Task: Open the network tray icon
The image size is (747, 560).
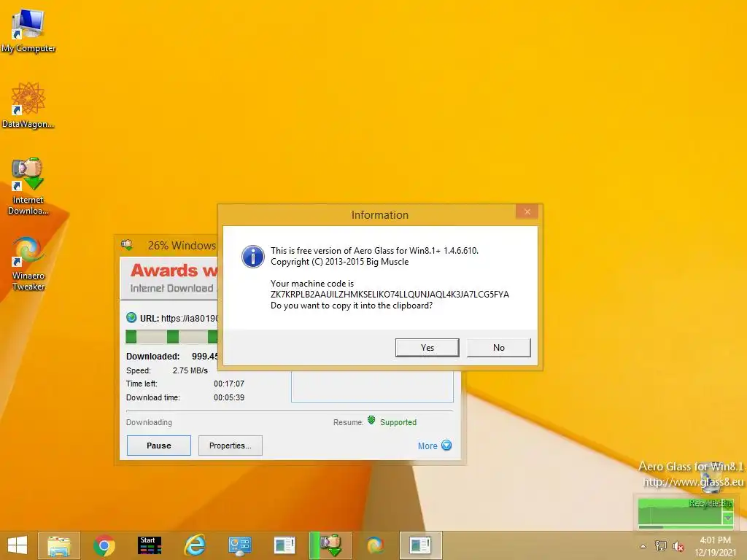Action: click(x=661, y=545)
